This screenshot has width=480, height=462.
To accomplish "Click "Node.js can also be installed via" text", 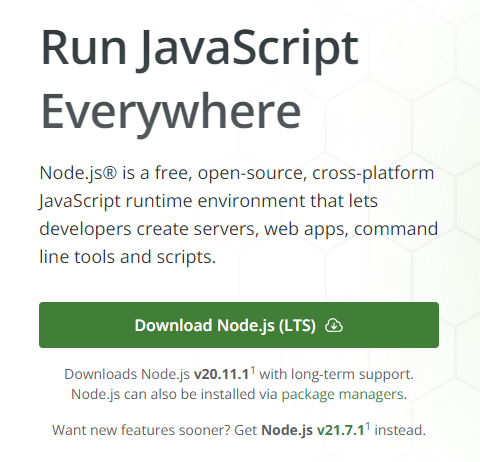I will (x=174, y=394).
